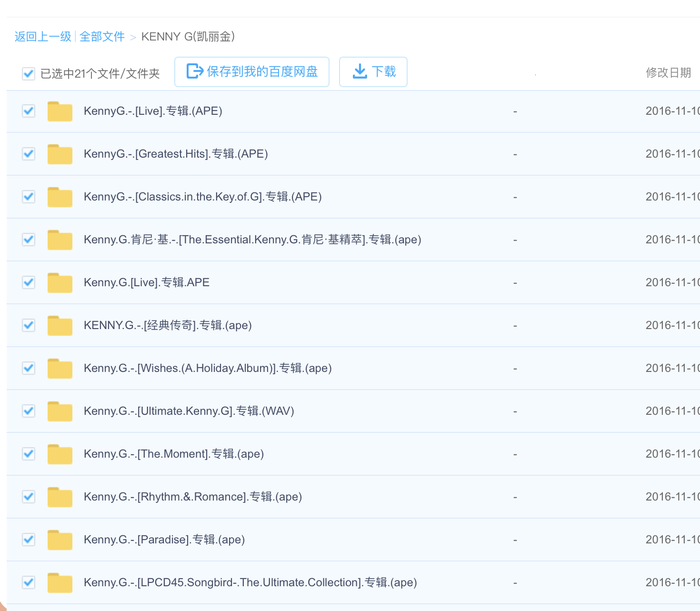Screen dimensions: 700x611
Task: Open folder icon for KennyG.-.[Live].专辑.(APE)
Action: pyautogui.click(x=60, y=111)
